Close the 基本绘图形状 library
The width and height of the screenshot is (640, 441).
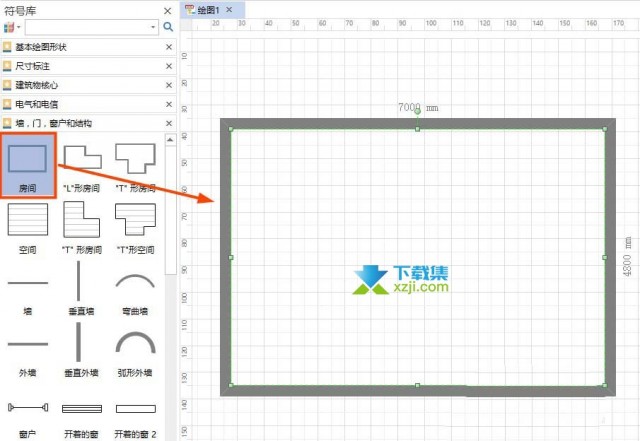(169, 47)
